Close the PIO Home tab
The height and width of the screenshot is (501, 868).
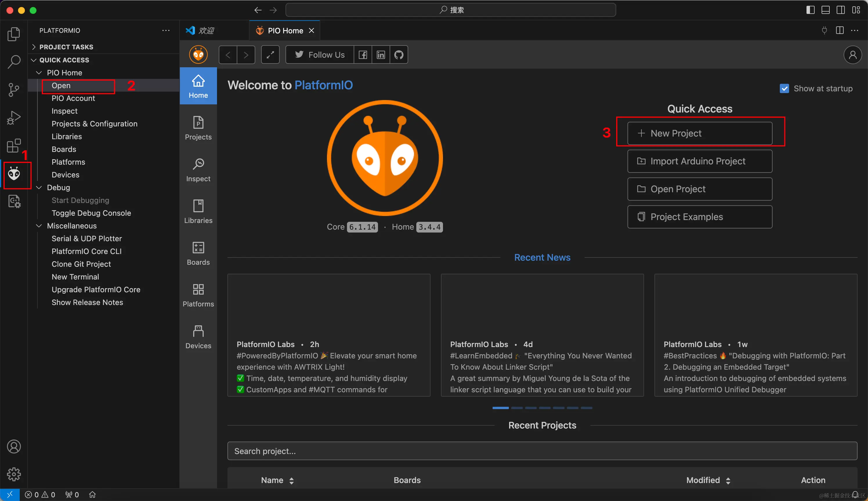point(311,30)
